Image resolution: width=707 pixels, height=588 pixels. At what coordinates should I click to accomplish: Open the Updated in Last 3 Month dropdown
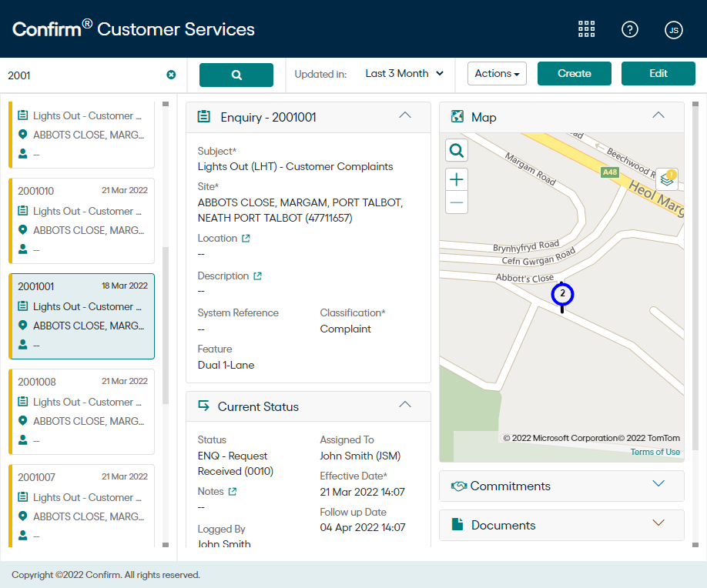tap(404, 73)
